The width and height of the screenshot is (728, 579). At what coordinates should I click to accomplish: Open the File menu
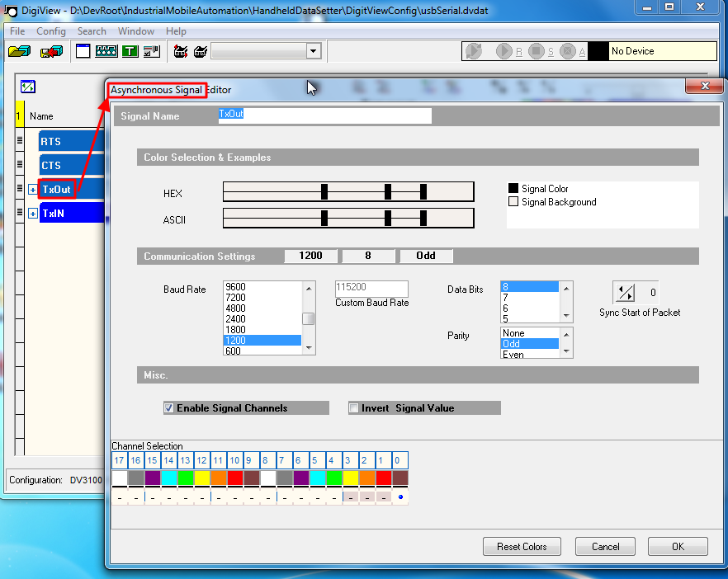[x=17, y=31]
